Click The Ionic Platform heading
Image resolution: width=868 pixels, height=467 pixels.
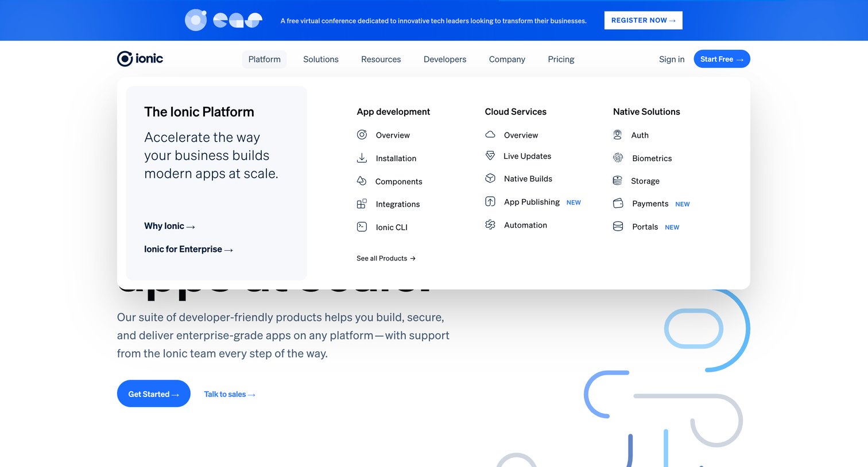(199, 112)
